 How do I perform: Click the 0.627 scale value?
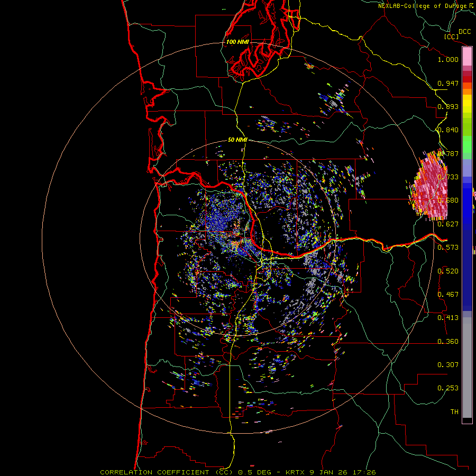pos(448,224)
